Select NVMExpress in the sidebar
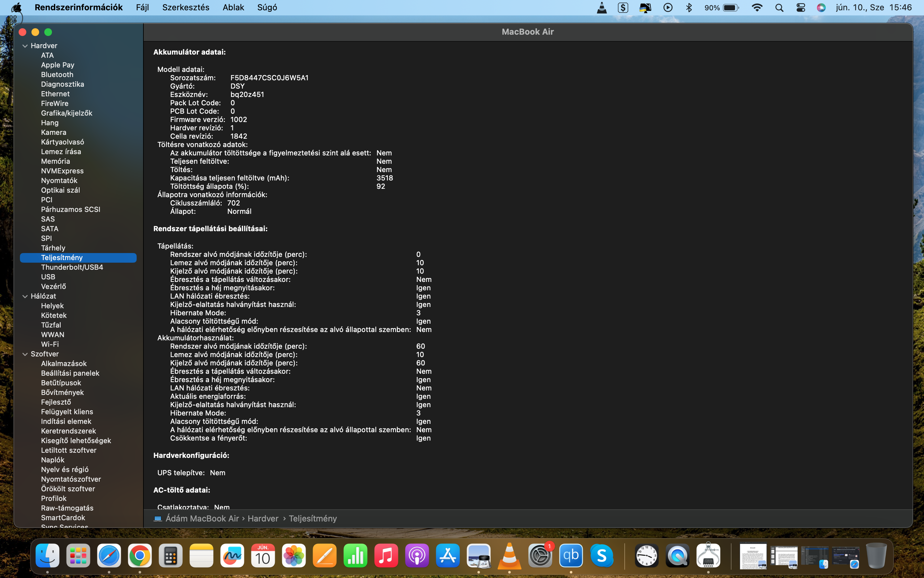 pyautogui.click(x=62, y=171)
